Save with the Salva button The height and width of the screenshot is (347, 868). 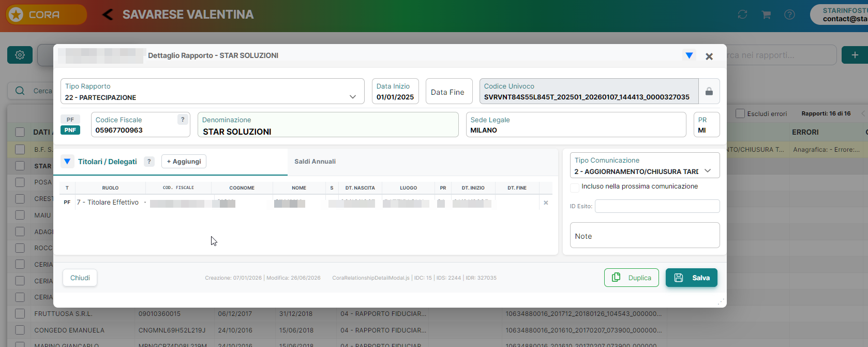692,278
